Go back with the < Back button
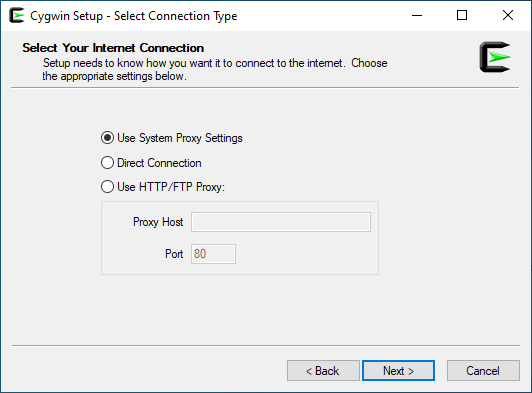Image resolution: width=532 pixels, height=393 pixels. pos(323,371)
